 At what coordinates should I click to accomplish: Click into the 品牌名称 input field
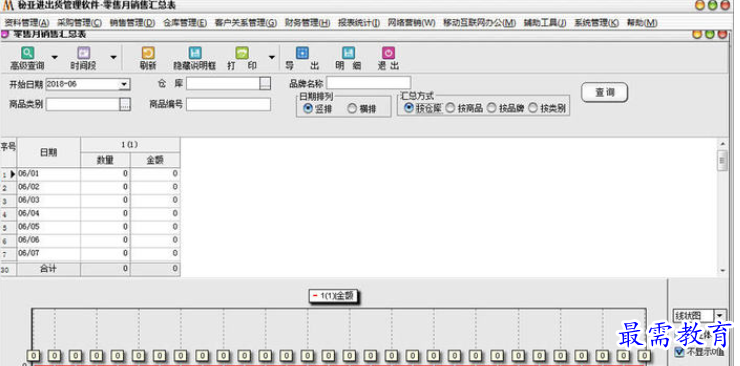click(x=368, y=83)
